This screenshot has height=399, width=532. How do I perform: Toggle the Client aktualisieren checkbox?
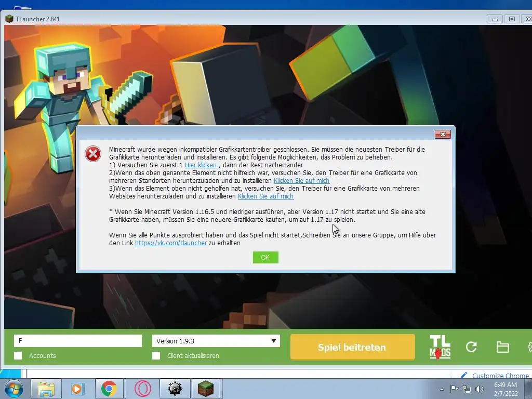(156, 355)
